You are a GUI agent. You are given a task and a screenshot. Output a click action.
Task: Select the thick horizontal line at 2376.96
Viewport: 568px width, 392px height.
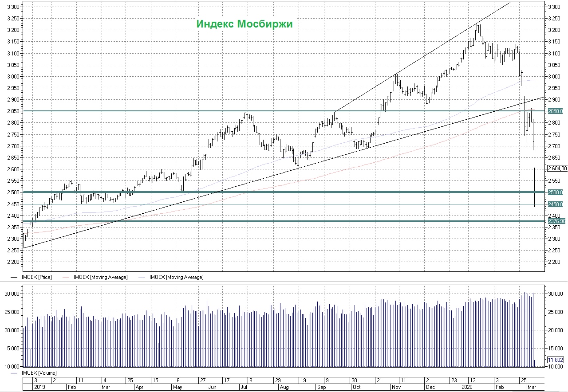tap(284, 221)
